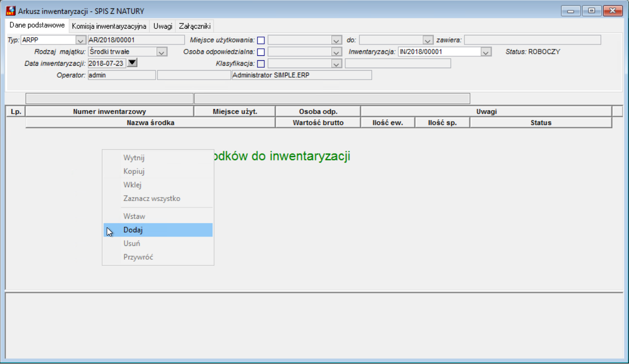Viewport: 629px width, 364px height.
Task: Open the Miejsce użytkowania dropdown
Action: 337,40
